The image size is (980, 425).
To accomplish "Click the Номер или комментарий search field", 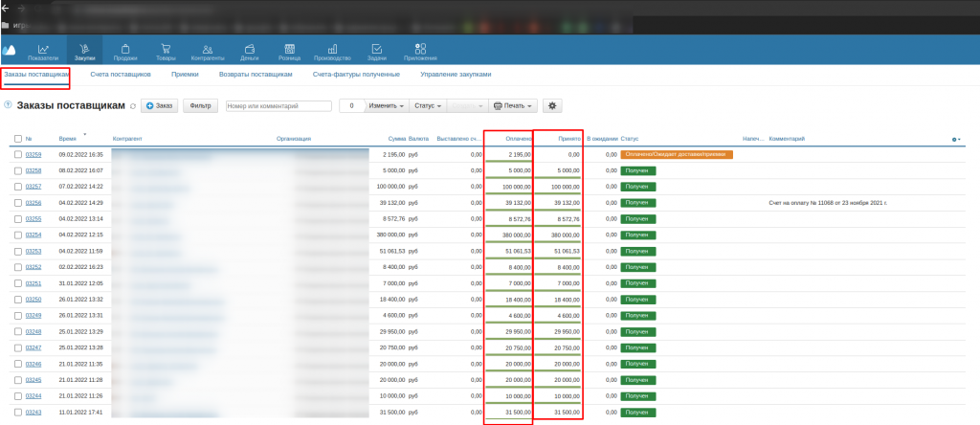I will pos(278,105).
